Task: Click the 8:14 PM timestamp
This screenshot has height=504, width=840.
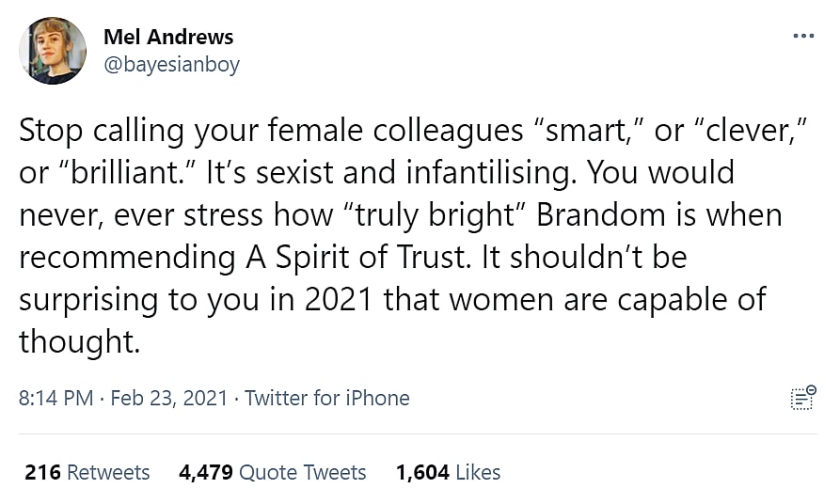Action: point(55,398)
